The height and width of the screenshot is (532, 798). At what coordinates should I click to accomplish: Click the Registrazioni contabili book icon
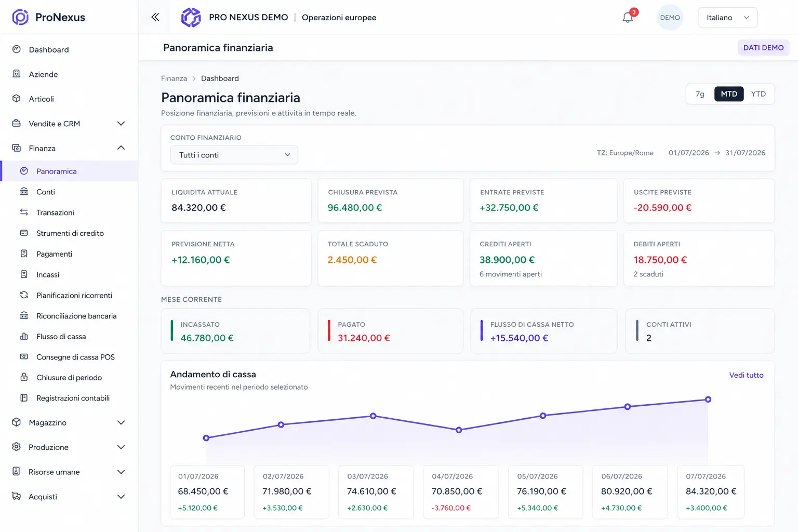pos(24,398)
